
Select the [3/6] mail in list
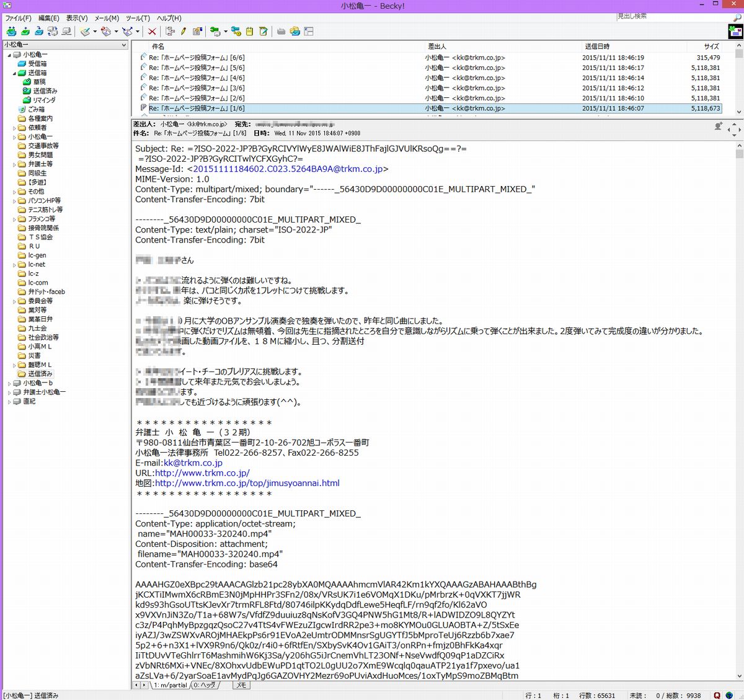tap(197, 88)
